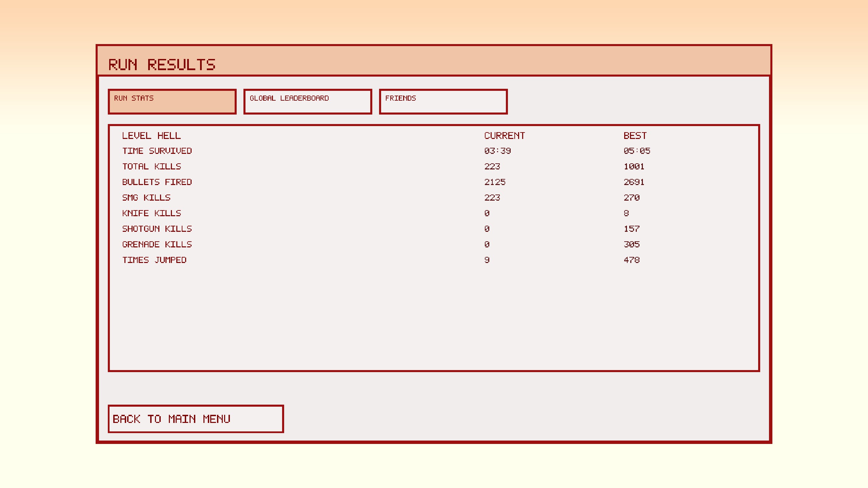This screenshot has height=488, width=868.
Task: Click the Run Results title header
Action: click(x=162, y=65)
